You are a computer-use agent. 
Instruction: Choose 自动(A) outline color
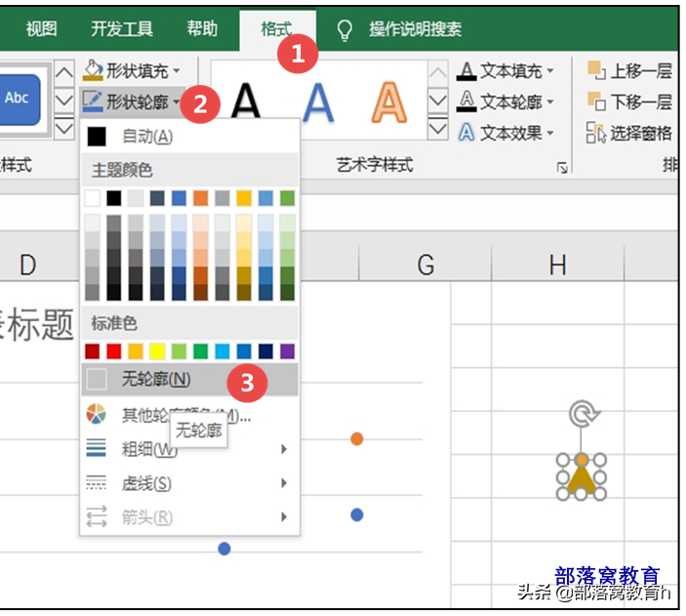point(190,137)
